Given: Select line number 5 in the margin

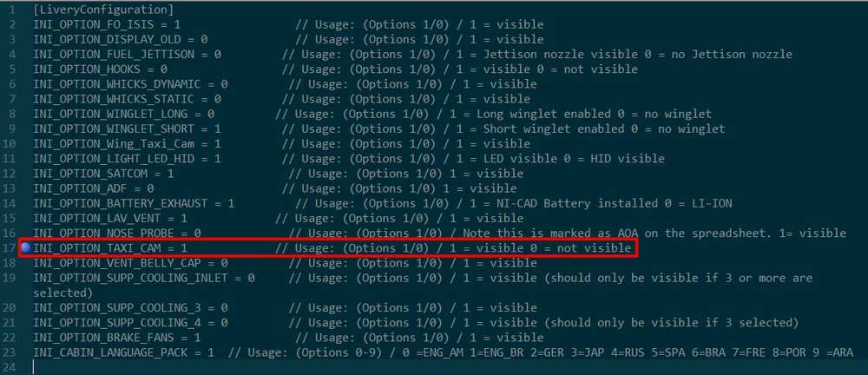Looking at the screenshot, I should click(12, 69).
